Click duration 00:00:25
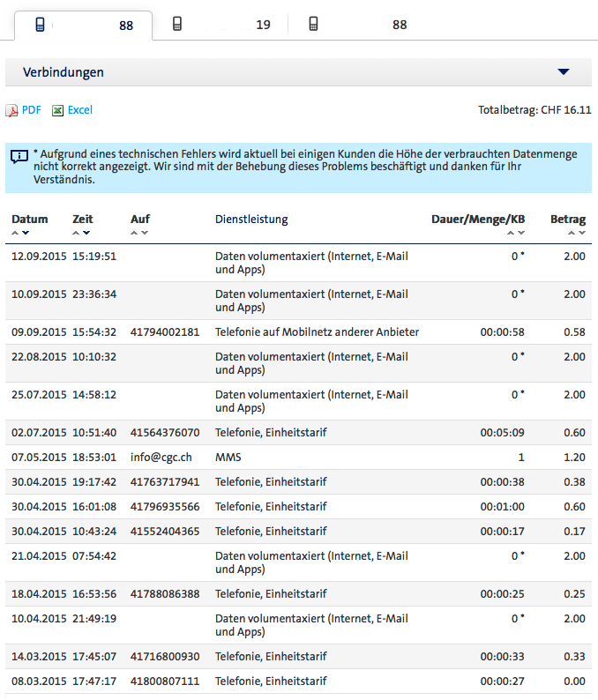 pyautogui.click(x=503, y=594)
